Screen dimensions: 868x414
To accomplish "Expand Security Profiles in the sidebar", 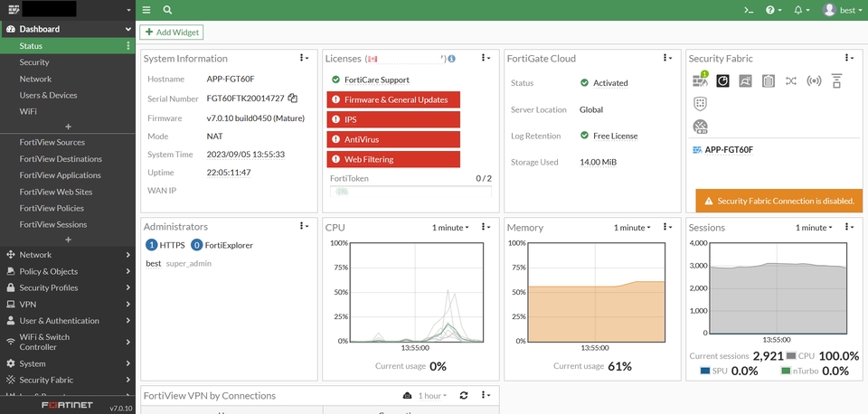I will click(x=68, y=287).
